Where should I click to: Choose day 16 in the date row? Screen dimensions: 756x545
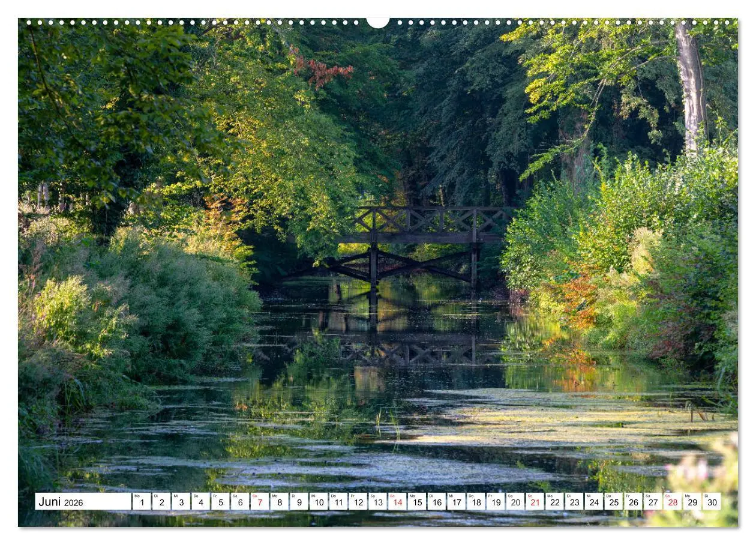pyautogui.click(x=436, y=502)
